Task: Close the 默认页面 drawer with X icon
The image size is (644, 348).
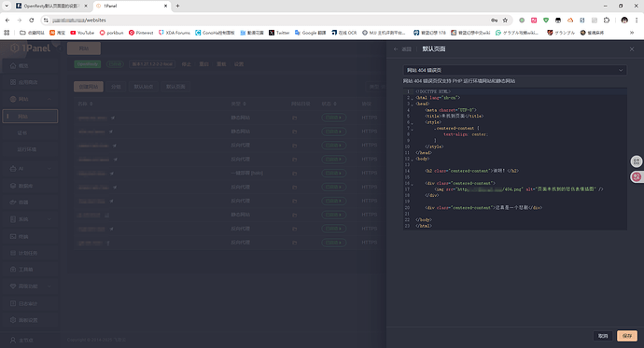Action: pos(632,49)
